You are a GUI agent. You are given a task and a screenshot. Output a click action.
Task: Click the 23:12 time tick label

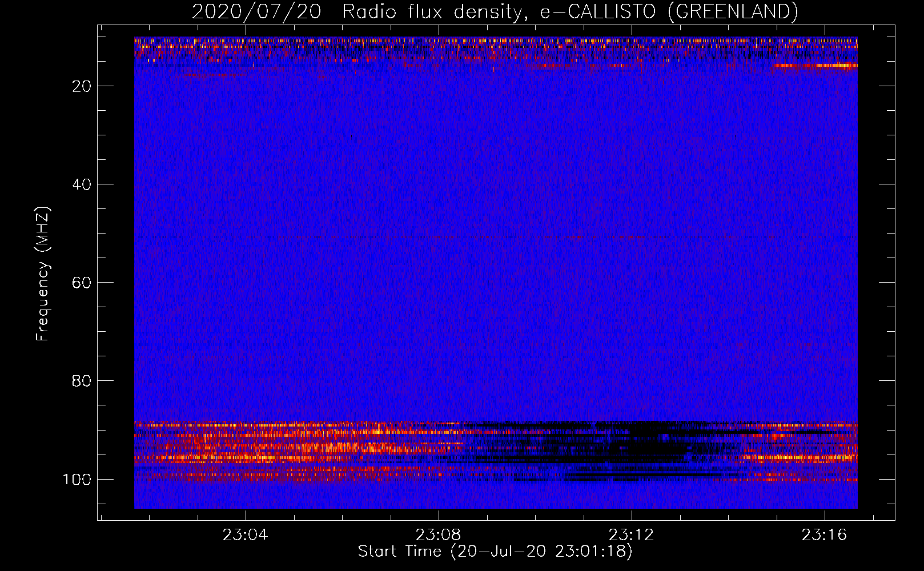[631, 535]
